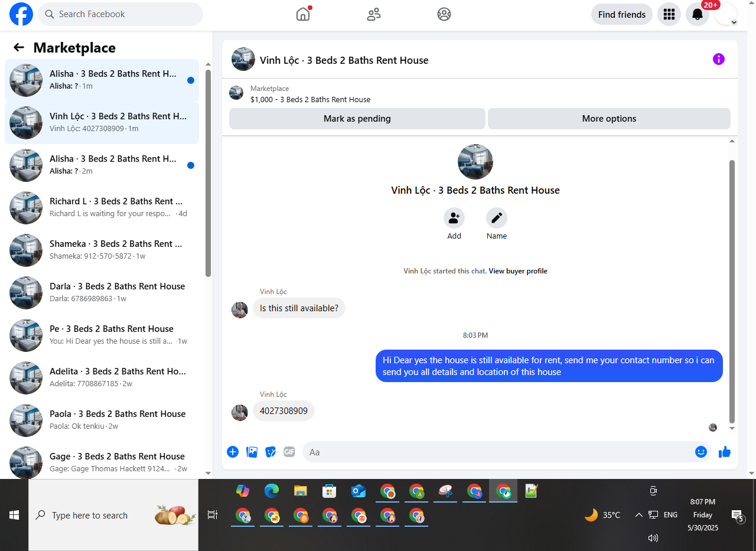
Task: Select the Vinh Lộc conversation in list
Action: pos(102,123)
